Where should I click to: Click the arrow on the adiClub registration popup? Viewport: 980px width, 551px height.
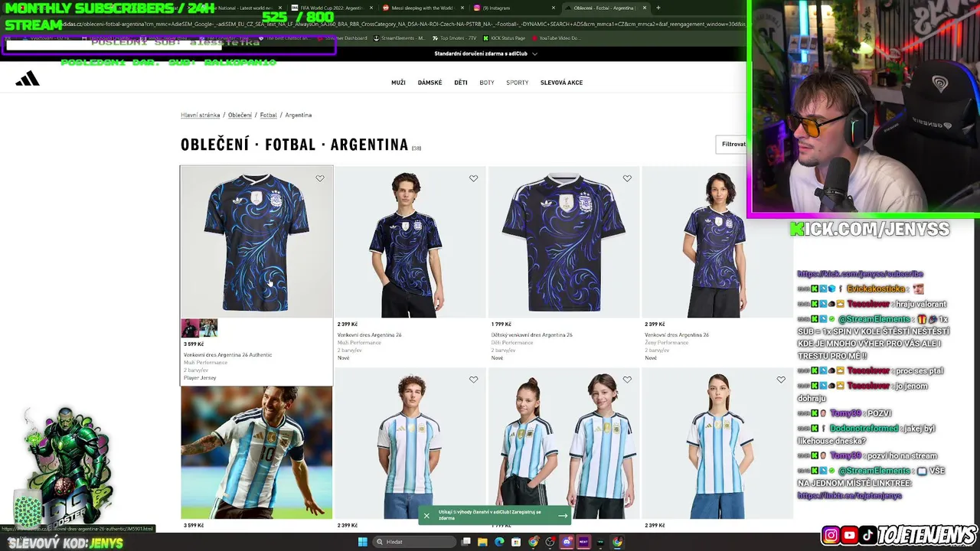pos(563,515)
